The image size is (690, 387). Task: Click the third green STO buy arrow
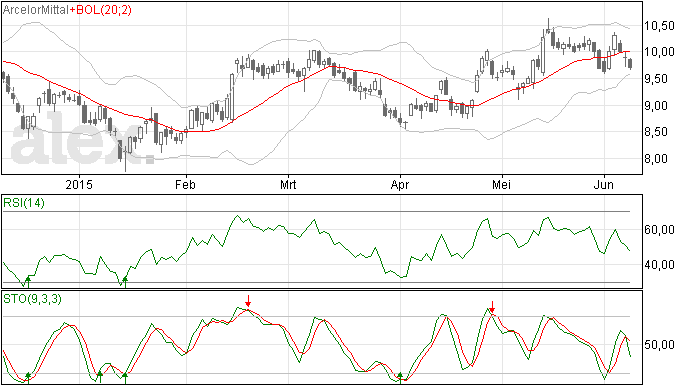coord(125,378)
